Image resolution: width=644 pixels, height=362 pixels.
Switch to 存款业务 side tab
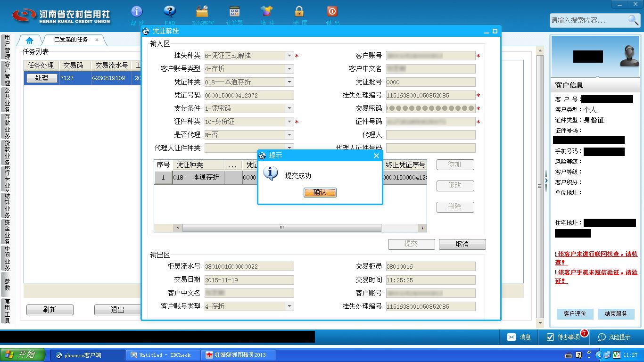coord(7,126)
